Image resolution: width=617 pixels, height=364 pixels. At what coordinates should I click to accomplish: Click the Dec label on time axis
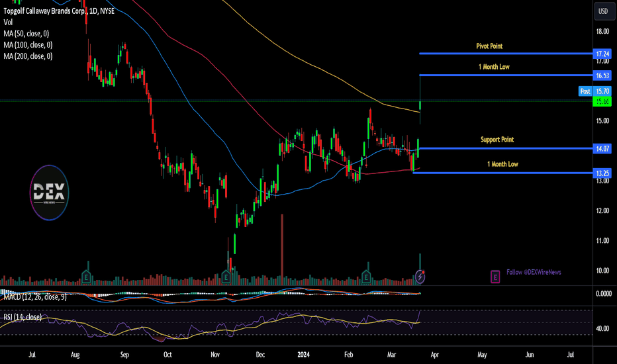point(260,355)
